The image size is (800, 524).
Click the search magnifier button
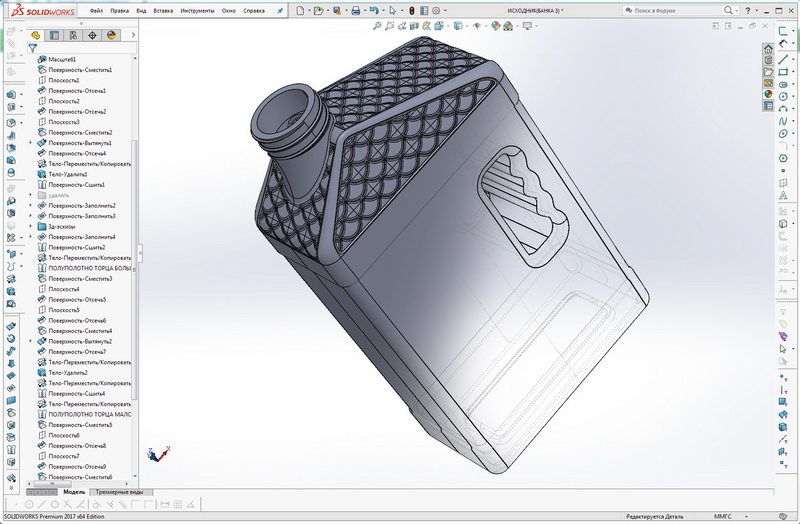pyautogui.click(x=728, y=10)
